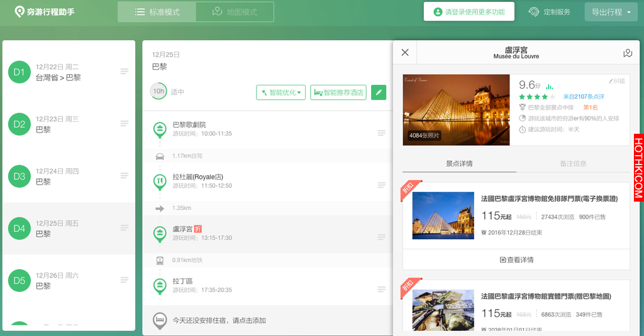Click subway icon beside 0.91km地铁

[160, 261]
